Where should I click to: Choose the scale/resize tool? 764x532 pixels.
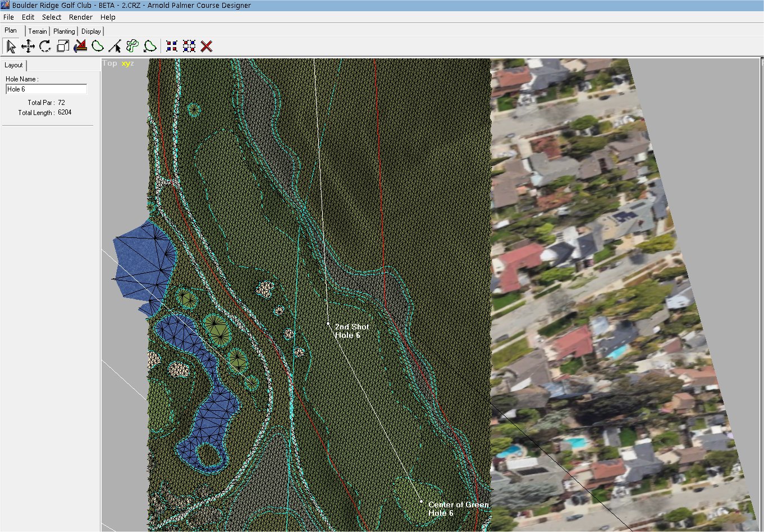(x=62, y=46)
